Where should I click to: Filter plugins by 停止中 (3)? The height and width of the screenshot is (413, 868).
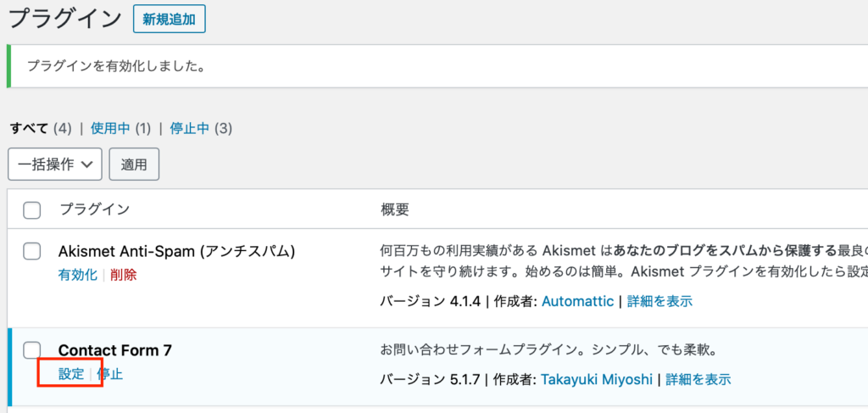point(201,129)
